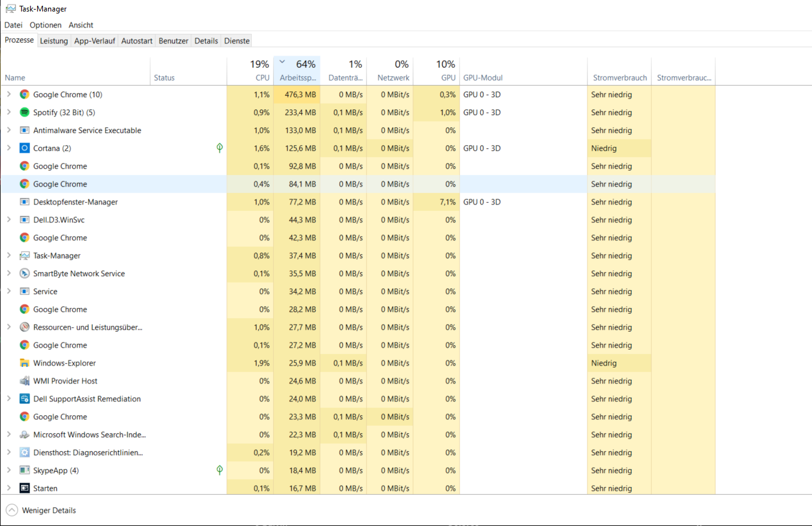Screen dimensions: 812x526
Task: Expand the SmartByte Network Service entry
Action: tap(8, 274)
